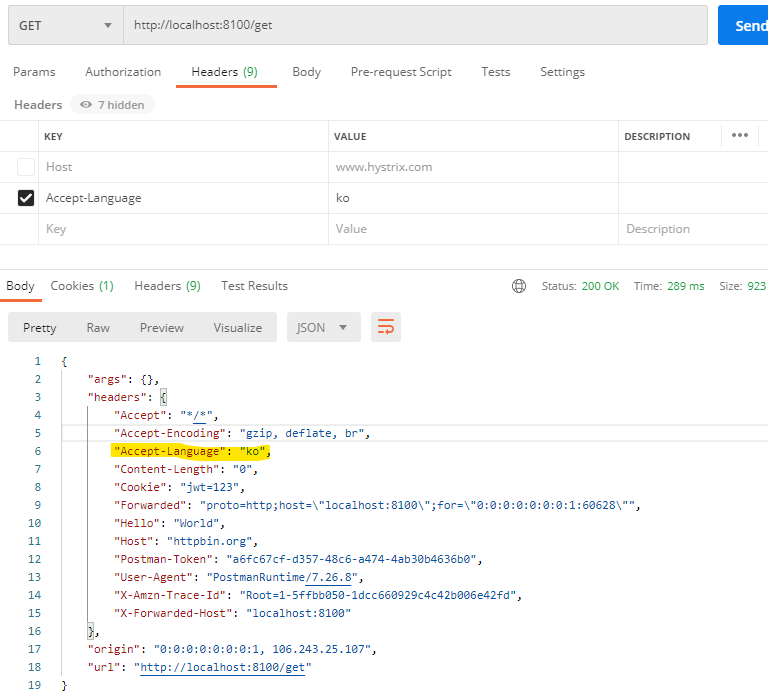The height and width of the screenshot is (696, 768).
Task: Open the Settings tab
Action: tap(562, 72)
